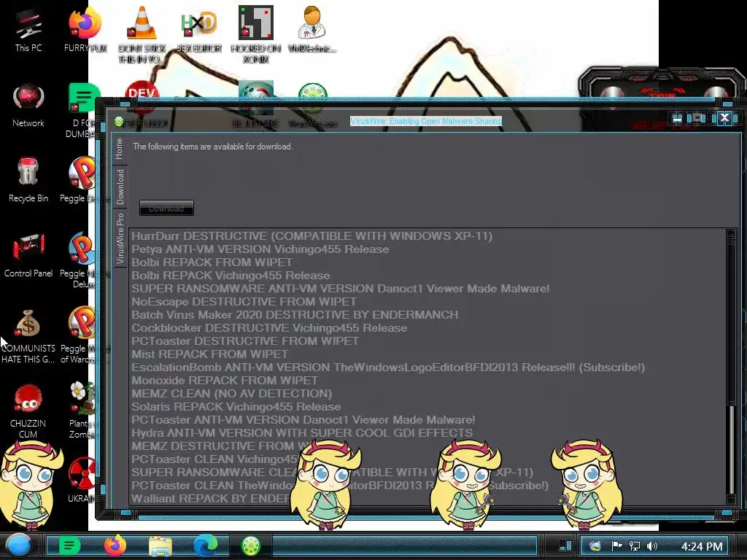Click the volume speaker tray icon
This screenshot has height=560, width=747.
tap(652, 546)
